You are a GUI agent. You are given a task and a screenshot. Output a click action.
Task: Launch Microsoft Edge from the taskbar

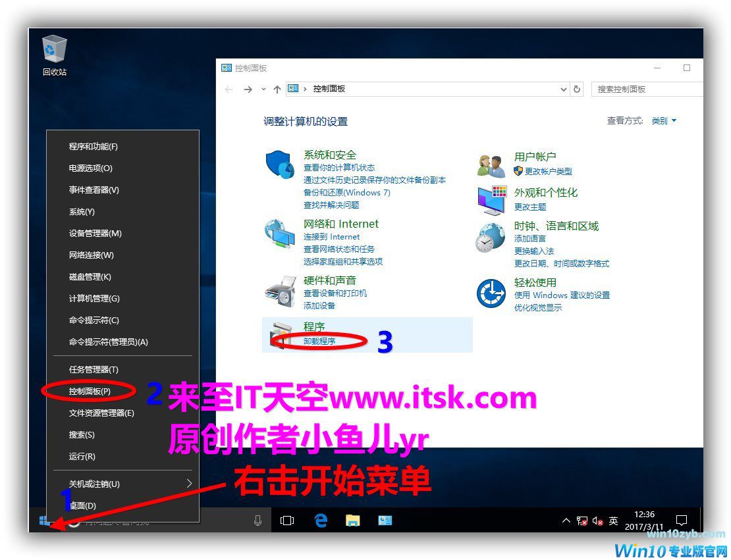tap(321, 521)
